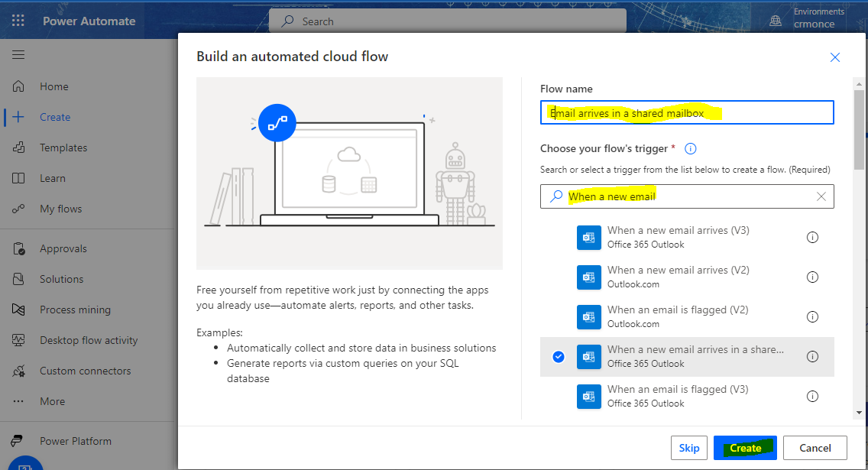Image resolution: width=868 pixels, height=470 pixels.
Task: Show info for When an email is flagged (V2)
Action: tap(812, 316)
